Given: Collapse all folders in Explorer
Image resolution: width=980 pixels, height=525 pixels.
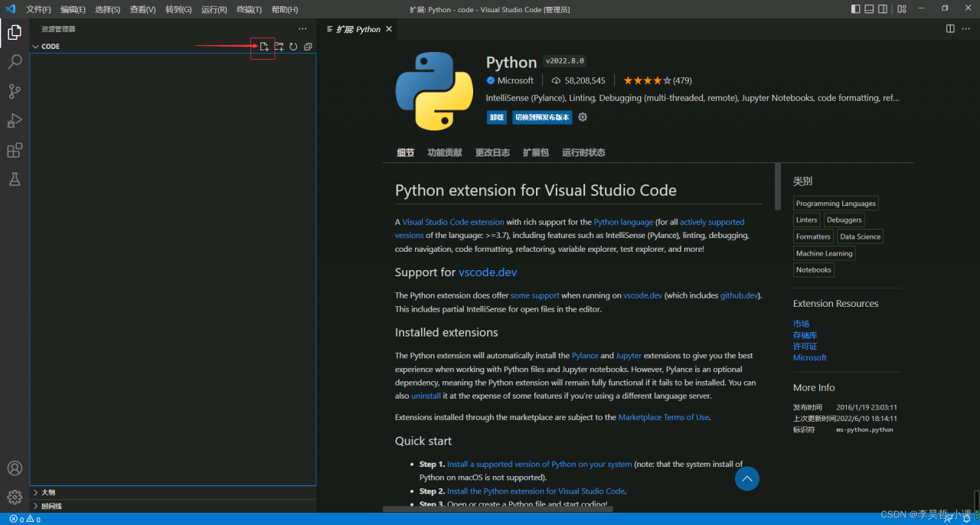Looking at the screenshot, I should pyautogui.click(x=308, y=47).
